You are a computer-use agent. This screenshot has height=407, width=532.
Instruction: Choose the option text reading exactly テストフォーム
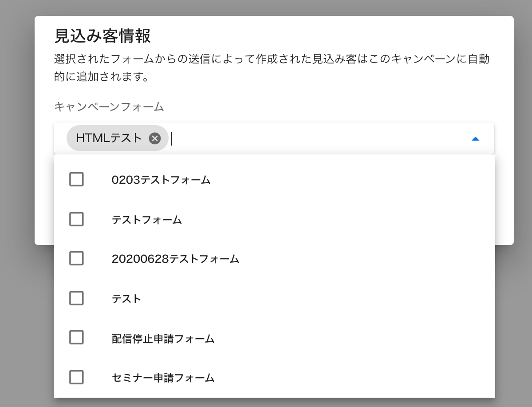click(x=147, y=220)
